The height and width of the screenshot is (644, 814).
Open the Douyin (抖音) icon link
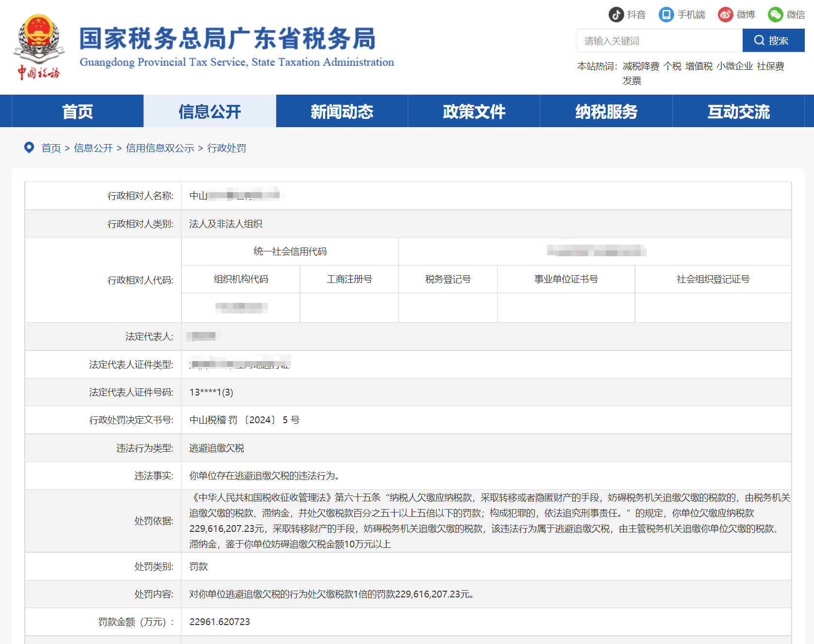point(616,15)
